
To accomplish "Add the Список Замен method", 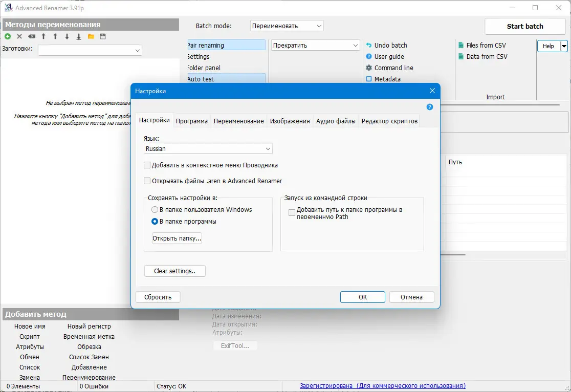I will 89,357.
